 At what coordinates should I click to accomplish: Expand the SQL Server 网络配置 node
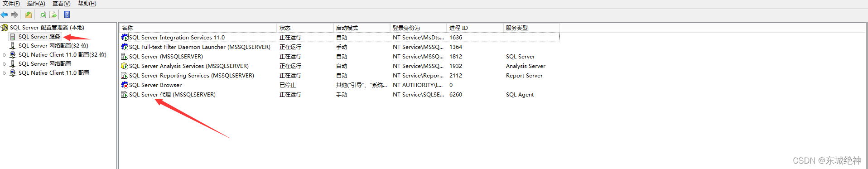coord(5,64)
